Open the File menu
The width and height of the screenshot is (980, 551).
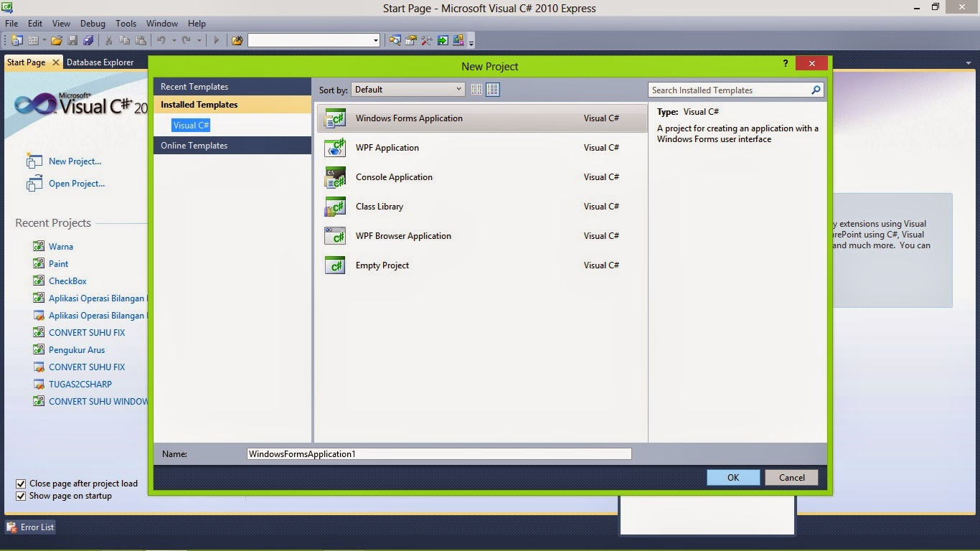[11, 24]
